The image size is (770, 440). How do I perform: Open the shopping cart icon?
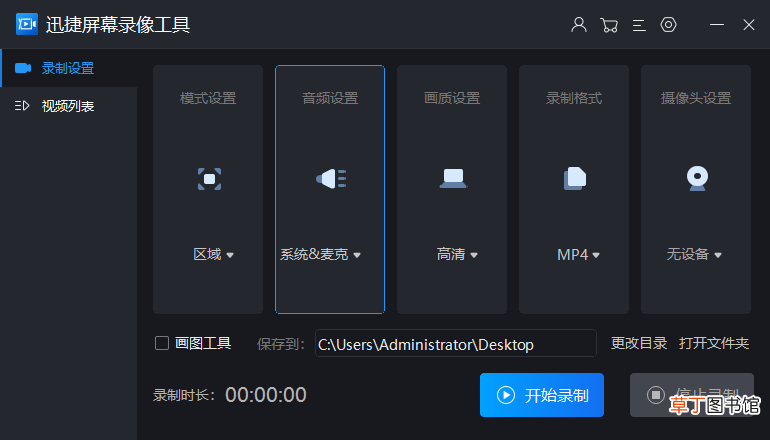pos(609,25)
